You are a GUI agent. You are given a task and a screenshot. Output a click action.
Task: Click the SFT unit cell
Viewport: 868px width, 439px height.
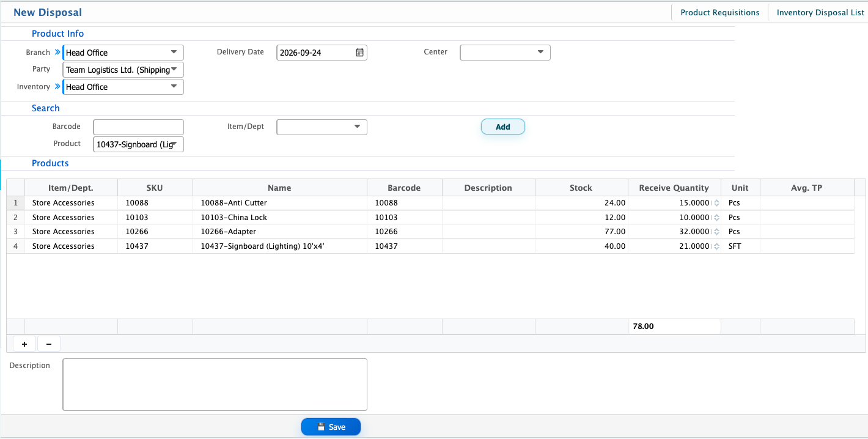(740, 246)
